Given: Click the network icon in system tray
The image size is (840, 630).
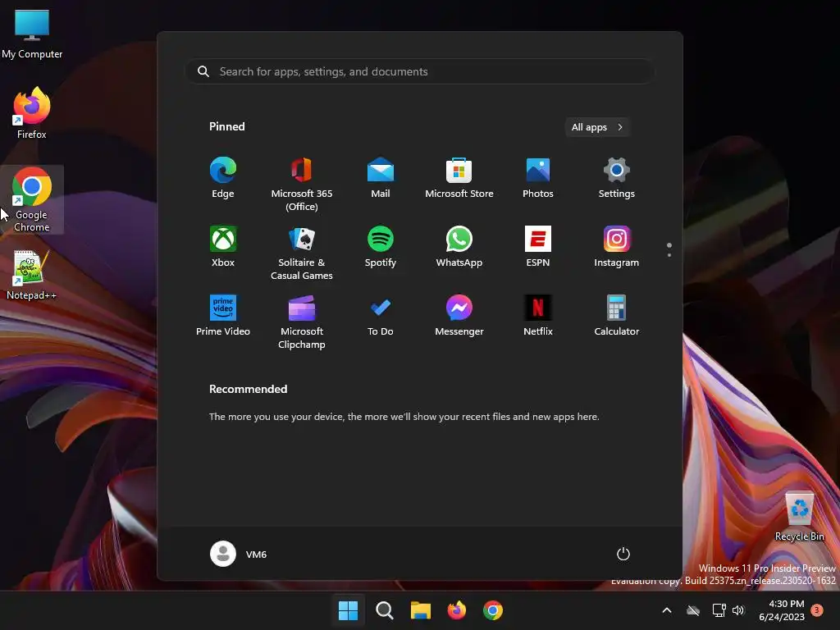Looking at the screenshot, I should (x=719, y=610).
